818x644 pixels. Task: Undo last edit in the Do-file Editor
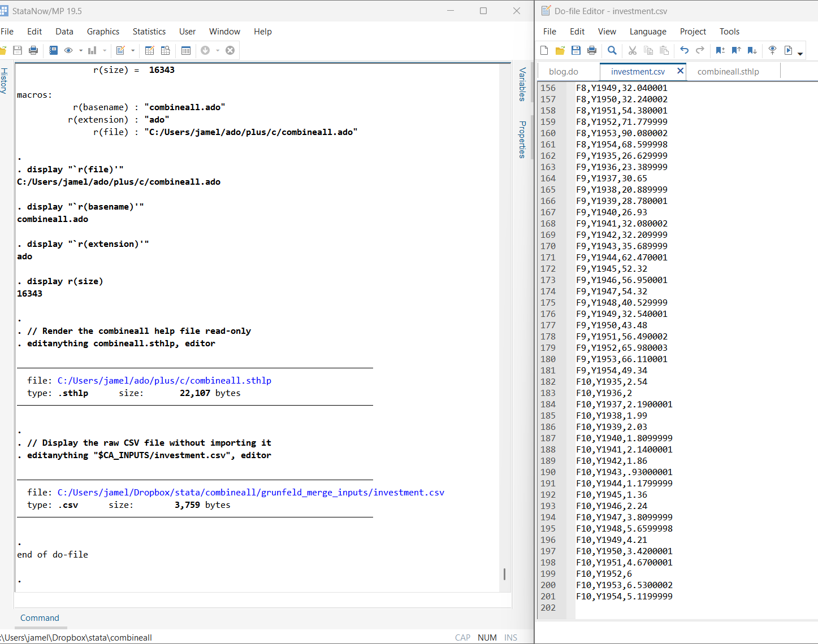[x=685, y=50]
